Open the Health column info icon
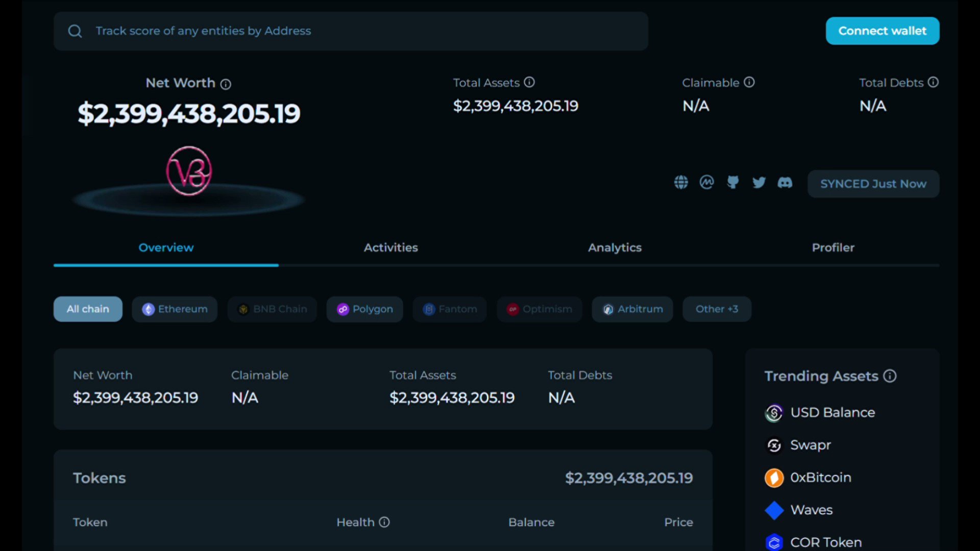Screen dimensions: 980x551 (384, 522)
